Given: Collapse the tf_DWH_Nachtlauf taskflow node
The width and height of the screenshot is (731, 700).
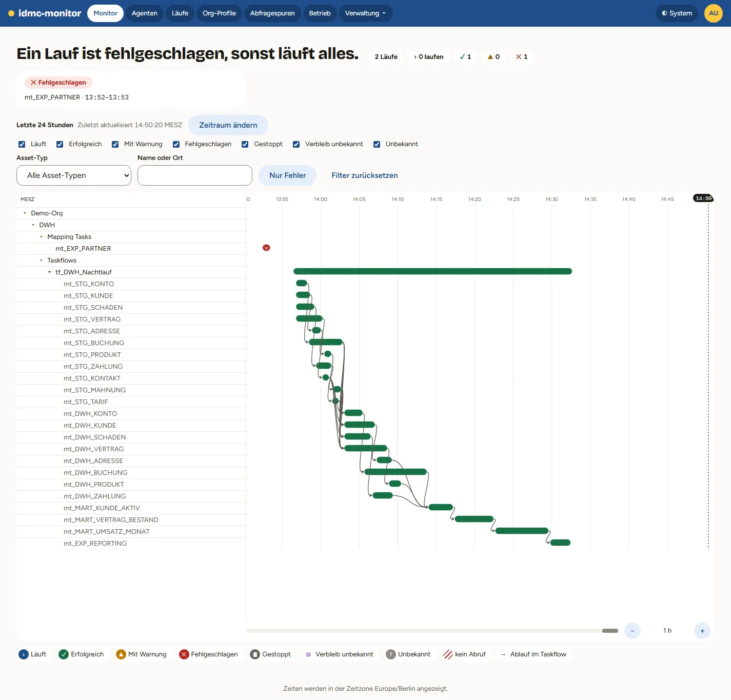Looking at the screenshot, I should pyautogui.click(x=49, y=272).
